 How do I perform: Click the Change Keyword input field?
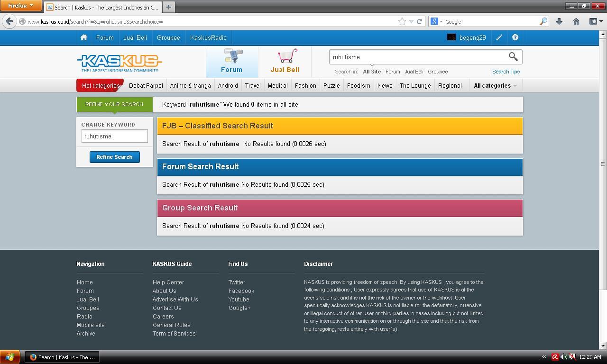114,136
